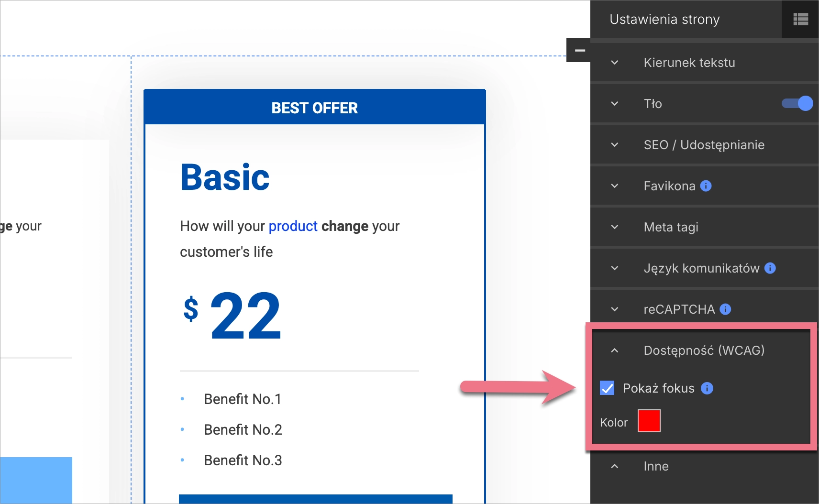Expand the Kierunek tekstu section

[615, 63]
